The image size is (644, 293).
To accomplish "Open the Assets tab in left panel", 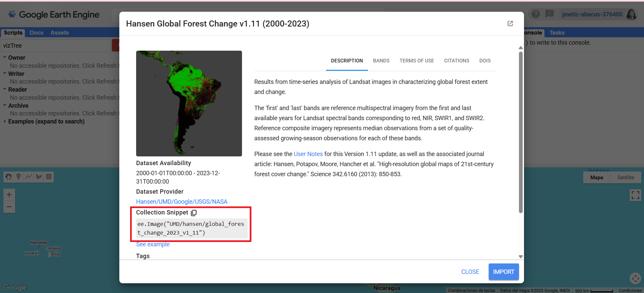I will point(59,33).
